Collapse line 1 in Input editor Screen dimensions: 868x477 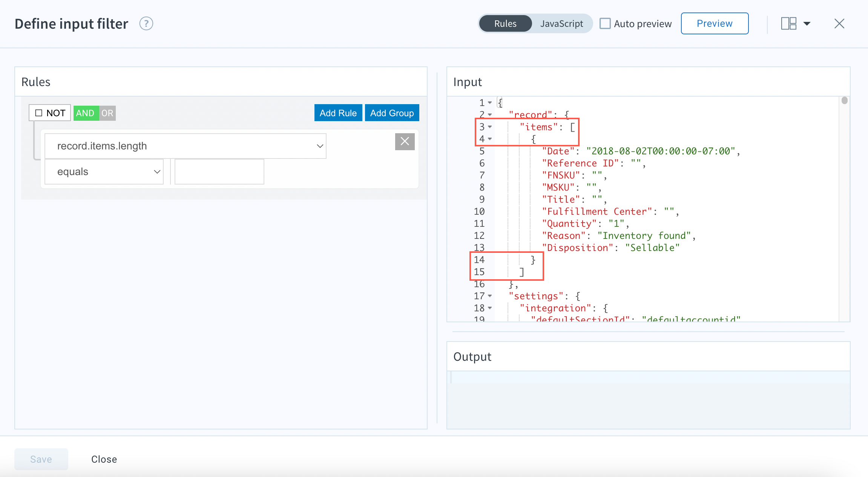(x=490, y=103)
